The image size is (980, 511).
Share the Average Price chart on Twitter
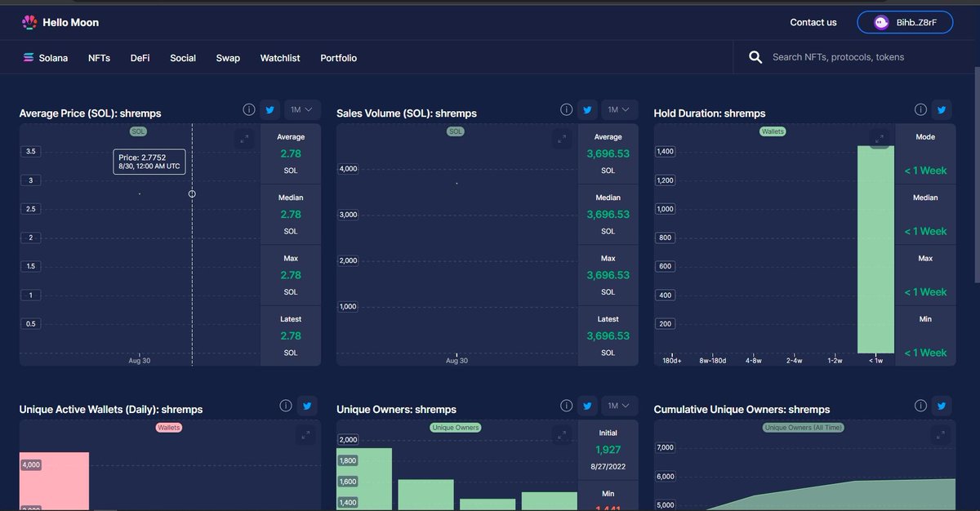[x=269, y=109]
